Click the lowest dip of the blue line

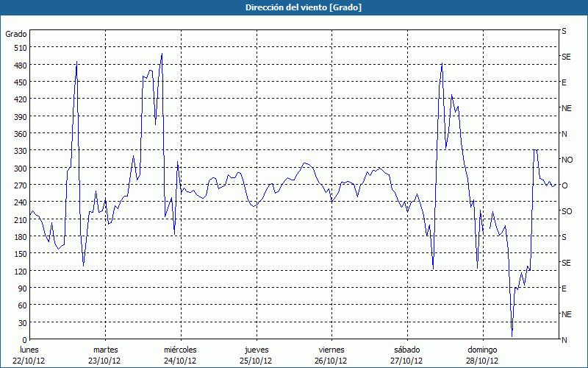(512, 336)
